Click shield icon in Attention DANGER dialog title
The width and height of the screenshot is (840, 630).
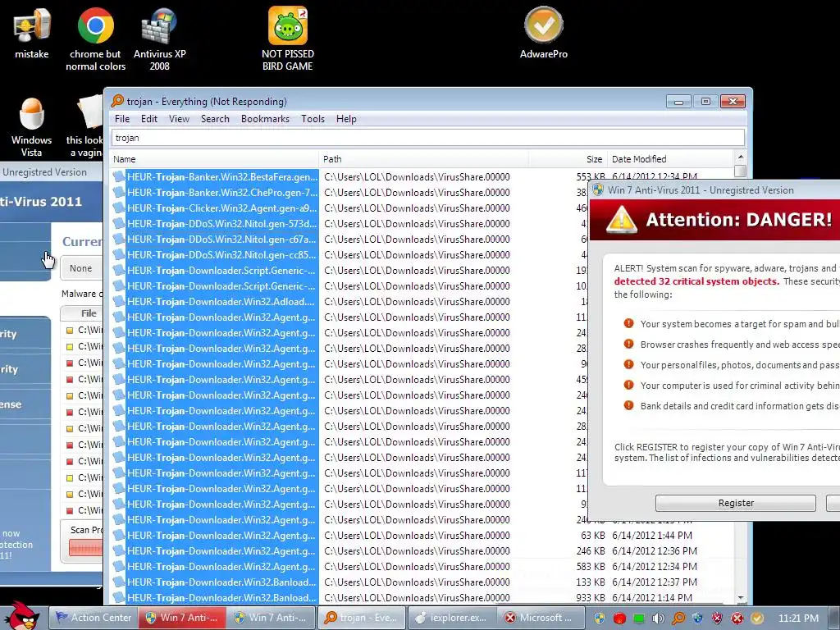pyautogui.click(x=598, y=189)
